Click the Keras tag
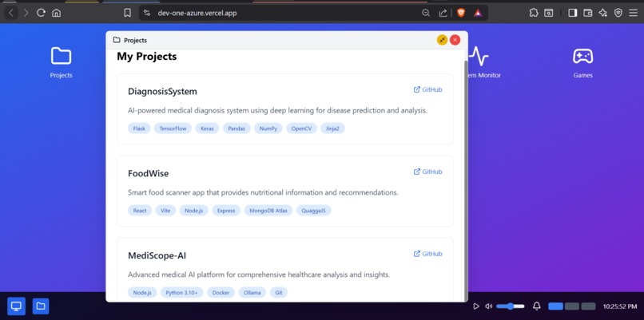 [208, 128]
